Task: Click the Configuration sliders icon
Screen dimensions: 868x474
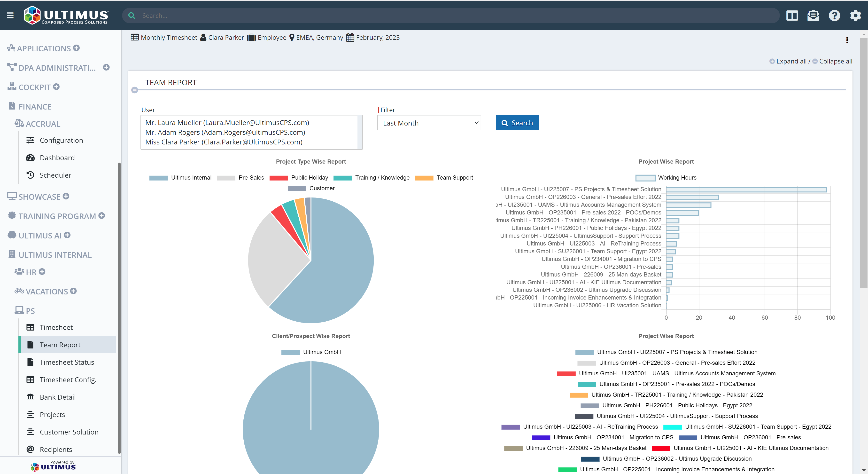Action: coord(30,140)
